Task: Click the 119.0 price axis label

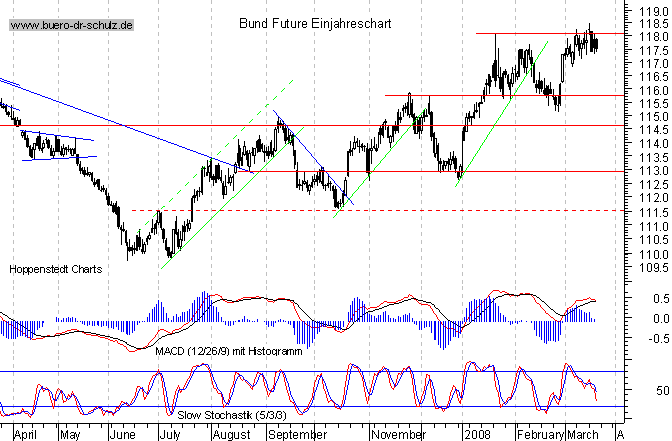Action: (x=651, y=10)
